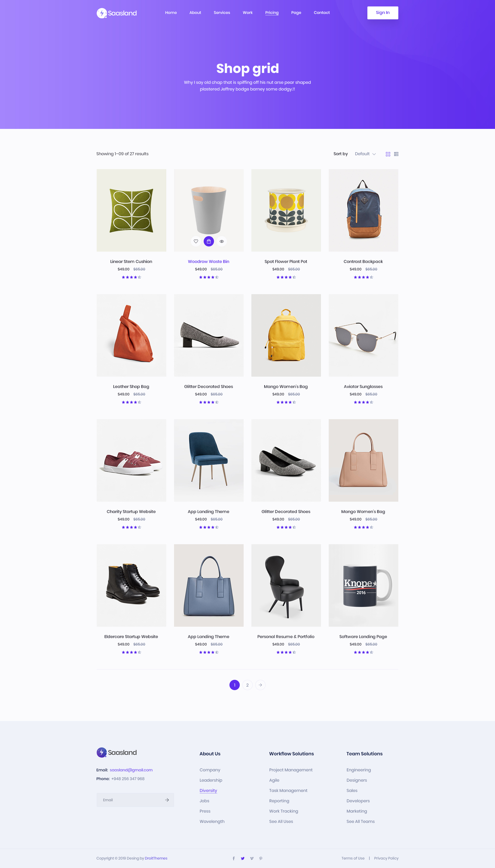Click the Sign In button
The height and width of the screenshot is (868, 495).
(383, 13)
